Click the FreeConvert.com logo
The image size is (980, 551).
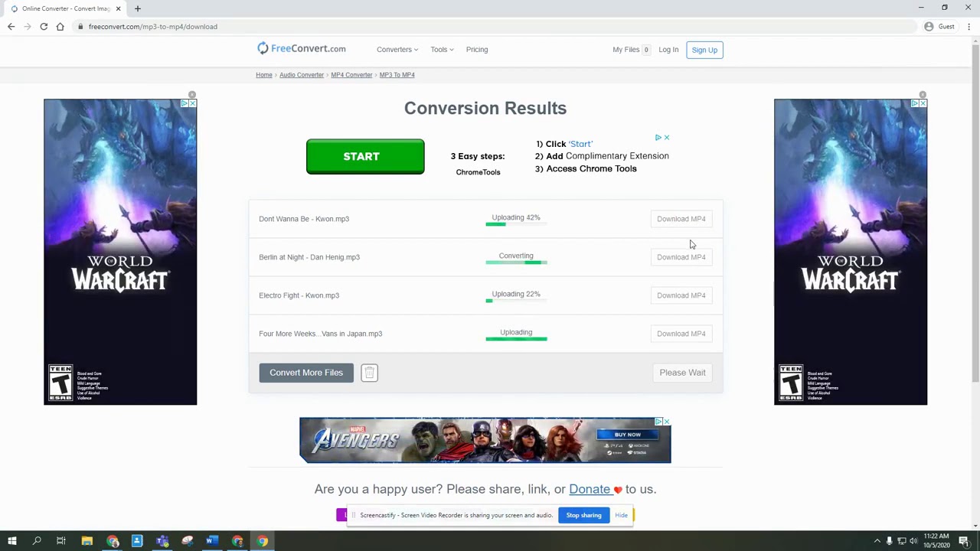[x=302, y=49]
